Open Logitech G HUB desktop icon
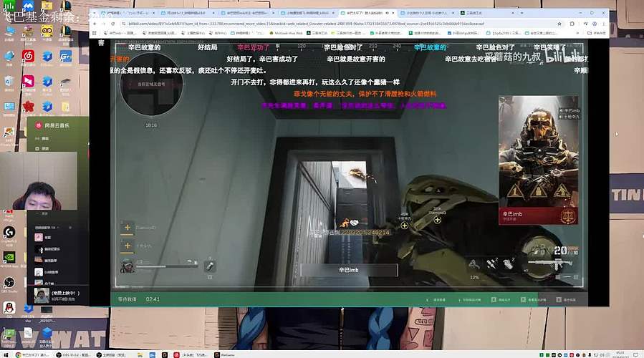Image resolution: width=644 pixels, height=358 pixels. (9, 233)
